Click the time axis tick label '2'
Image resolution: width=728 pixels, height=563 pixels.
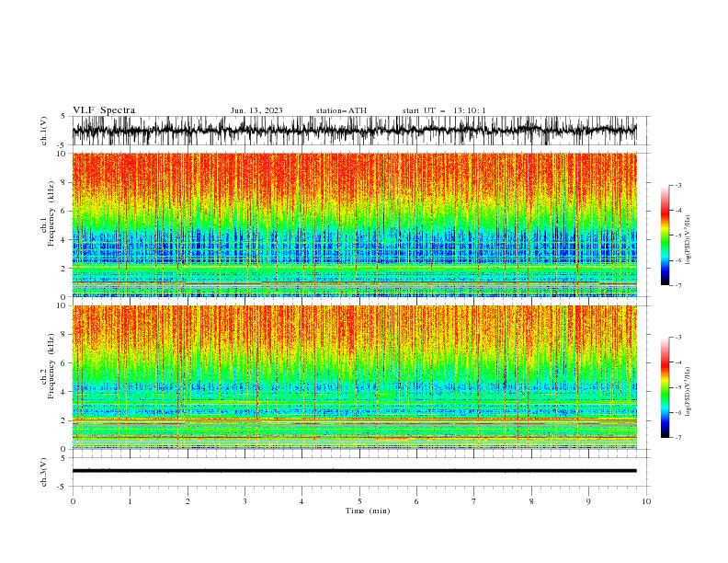click(x=188, y=501)
